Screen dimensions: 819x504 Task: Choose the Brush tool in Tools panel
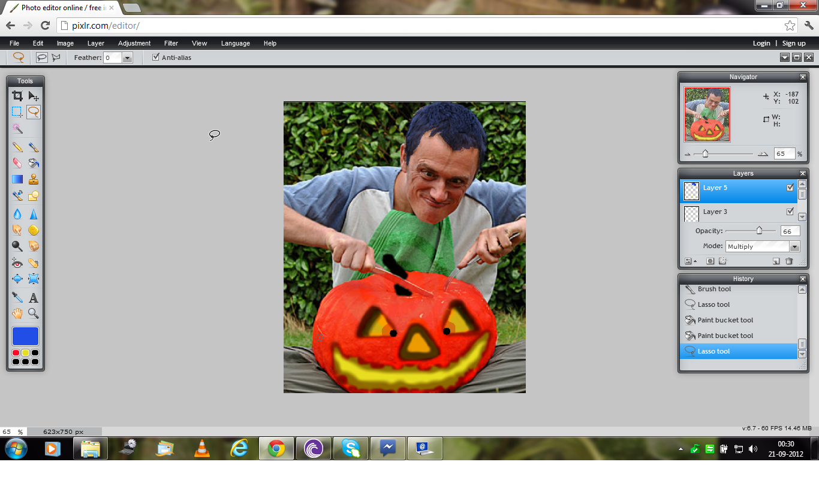[34, 147]
